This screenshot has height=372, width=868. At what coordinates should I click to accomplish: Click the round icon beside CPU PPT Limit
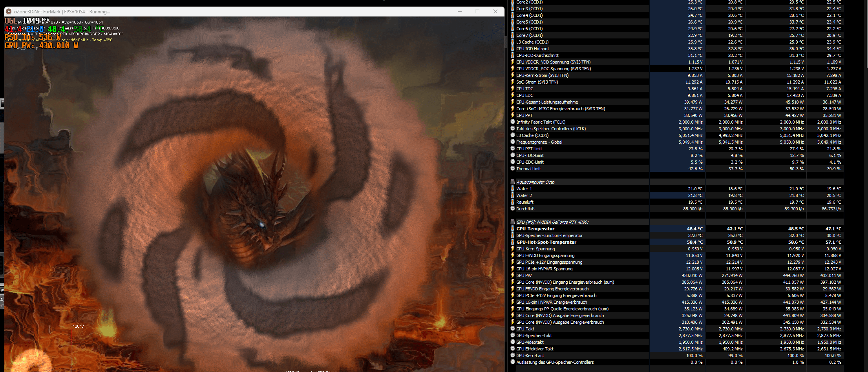[512, 149]
